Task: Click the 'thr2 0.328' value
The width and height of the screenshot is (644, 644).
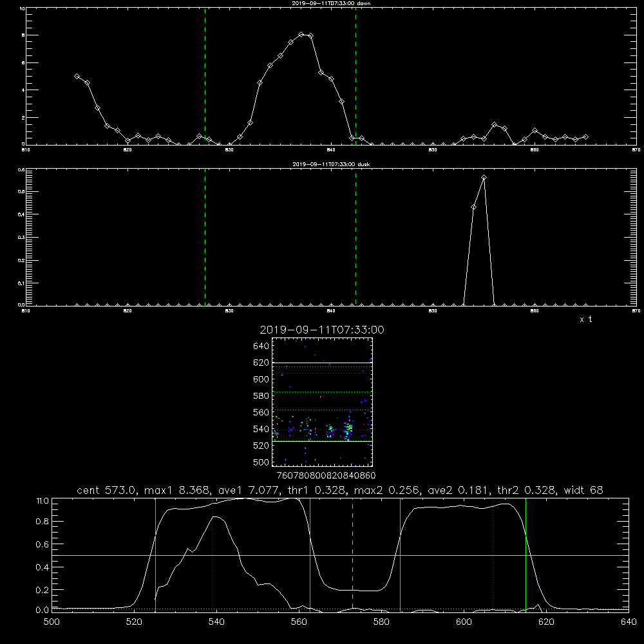Action: click(526, 490)
